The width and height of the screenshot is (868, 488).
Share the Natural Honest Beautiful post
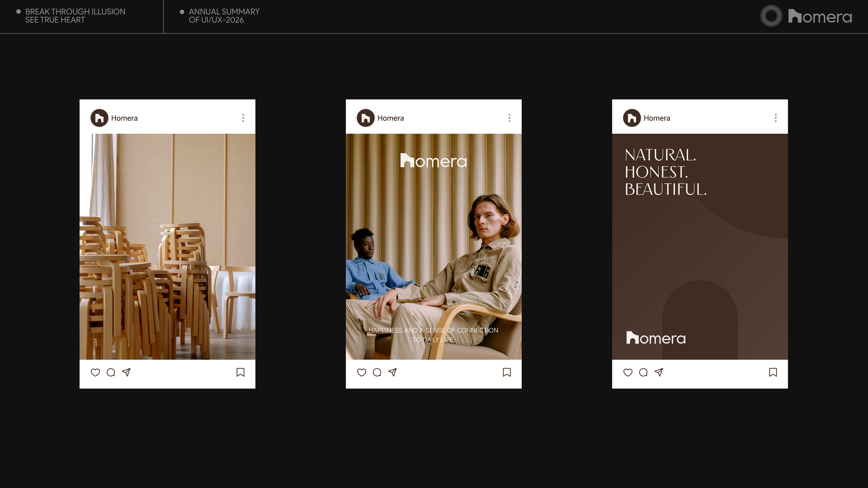(659, 372)
